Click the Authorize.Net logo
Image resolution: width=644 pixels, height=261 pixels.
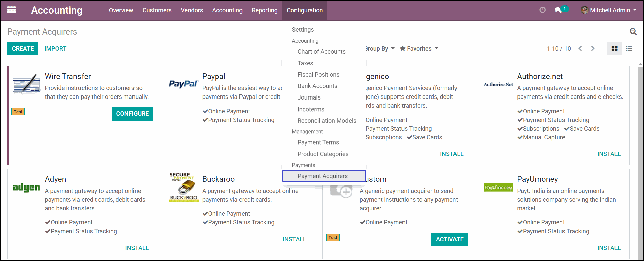click(x=498, y=84)
